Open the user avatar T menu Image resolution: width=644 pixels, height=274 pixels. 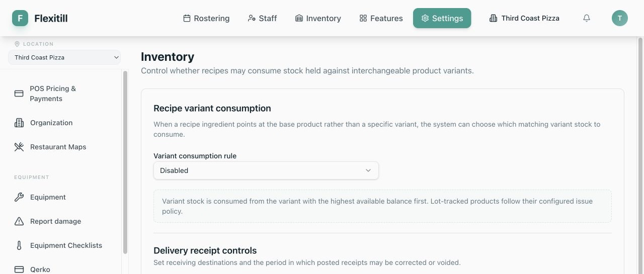pyautogui.click(x=620, y=18)
